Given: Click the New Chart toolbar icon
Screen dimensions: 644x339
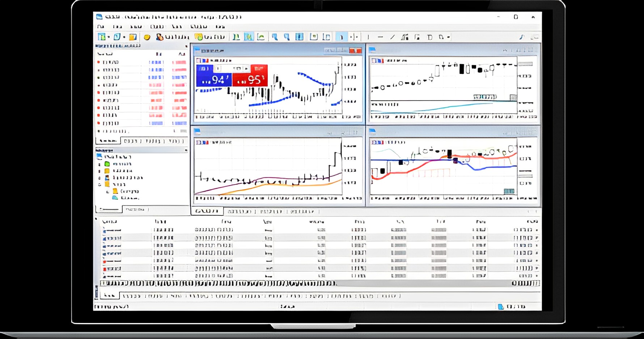Looking at the screenshot, I should tap(102, 37).
